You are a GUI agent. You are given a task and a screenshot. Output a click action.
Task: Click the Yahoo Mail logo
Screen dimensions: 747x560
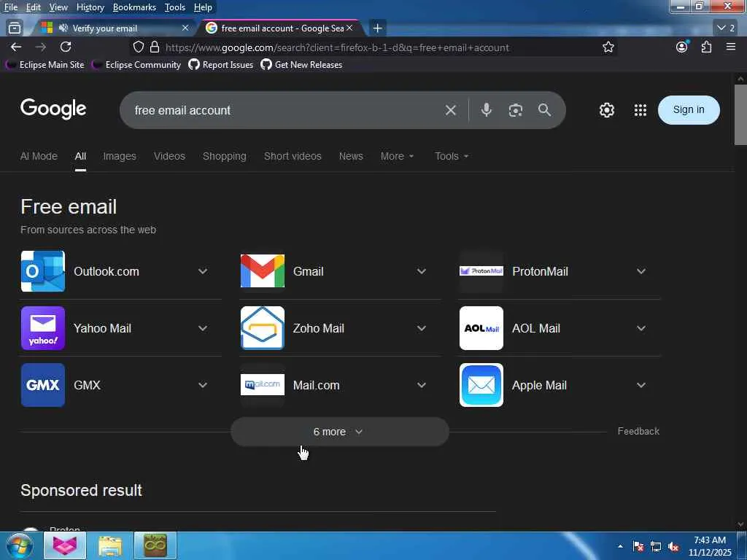pyautogui.click(x=43, y=328)
